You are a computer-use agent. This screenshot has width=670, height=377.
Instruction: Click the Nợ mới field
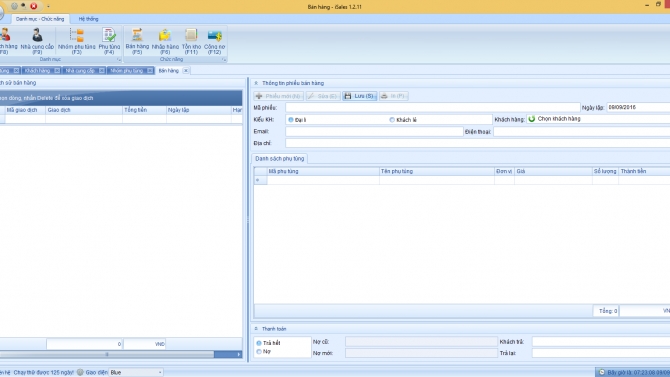[421, 353]
